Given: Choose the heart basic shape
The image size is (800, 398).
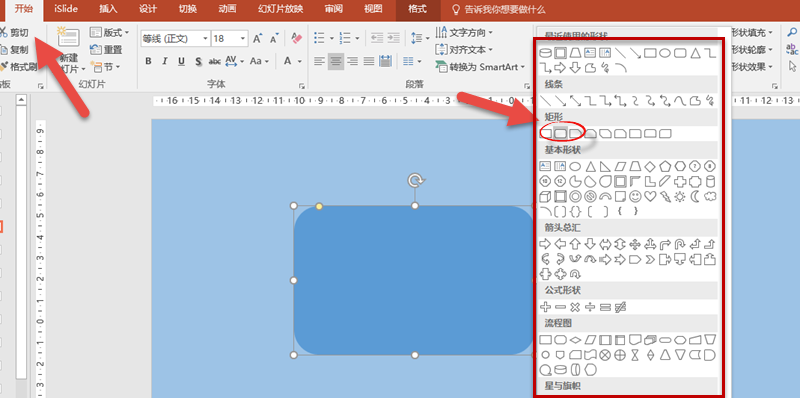Looking at the screenshot, I should (650, 196).
